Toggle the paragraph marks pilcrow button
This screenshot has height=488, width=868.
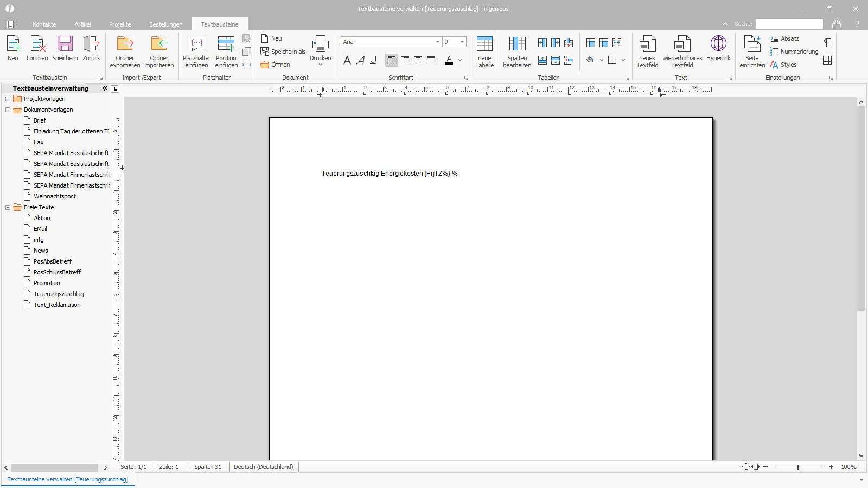click(827, 43)
